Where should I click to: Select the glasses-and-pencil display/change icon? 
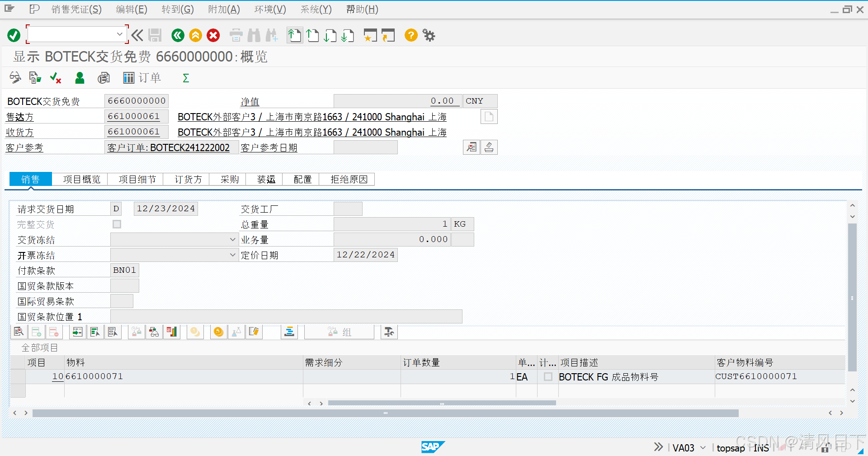tap(15, 78)
